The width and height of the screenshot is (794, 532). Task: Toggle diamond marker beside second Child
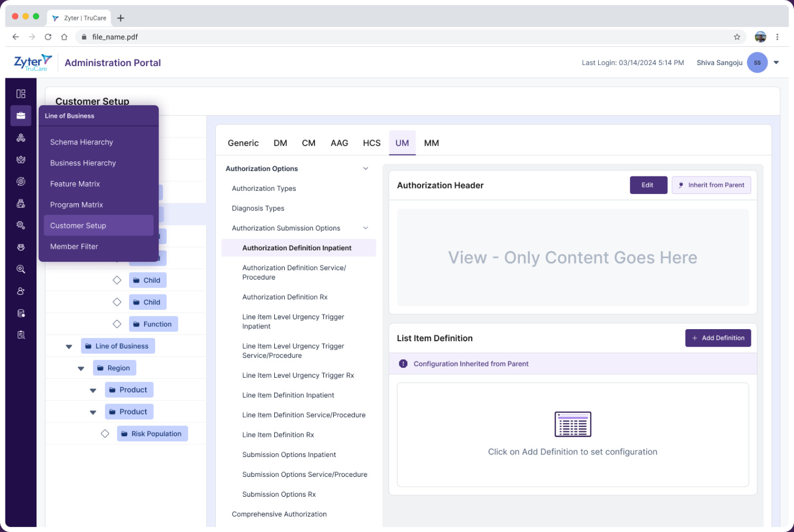point(117,302)
